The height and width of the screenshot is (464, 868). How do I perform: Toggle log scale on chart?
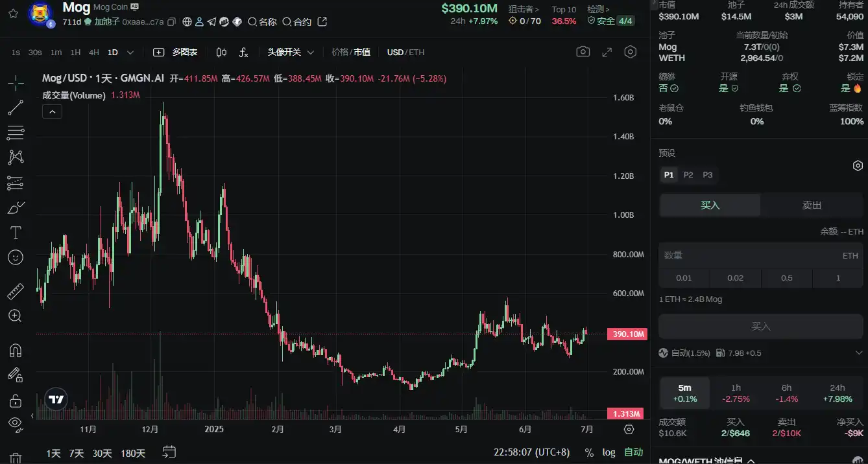(x=609, y=452)
